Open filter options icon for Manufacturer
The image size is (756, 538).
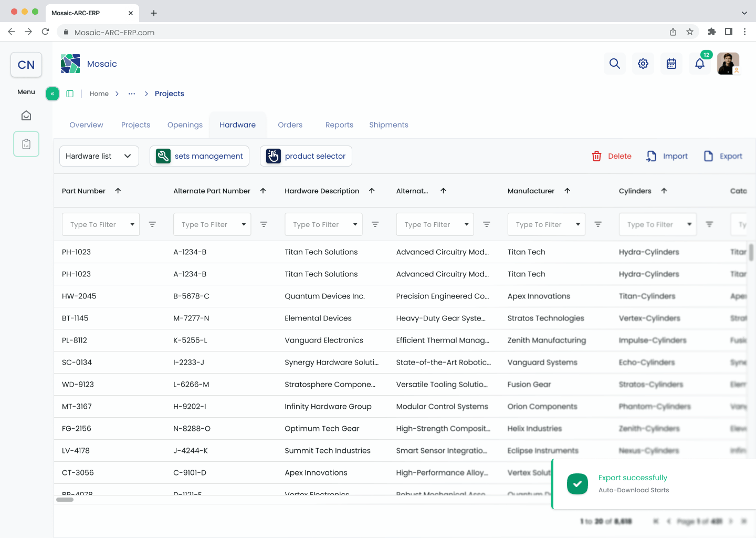coord(598,224)
